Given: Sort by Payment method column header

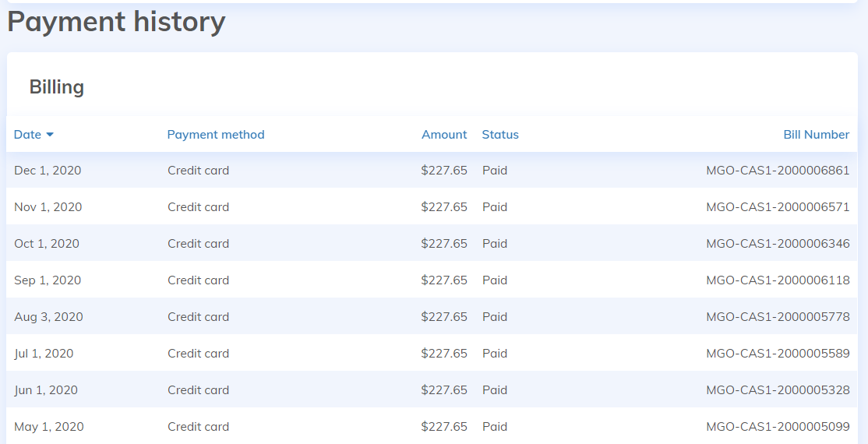Looking at the screenshot, I should point(216,135).
